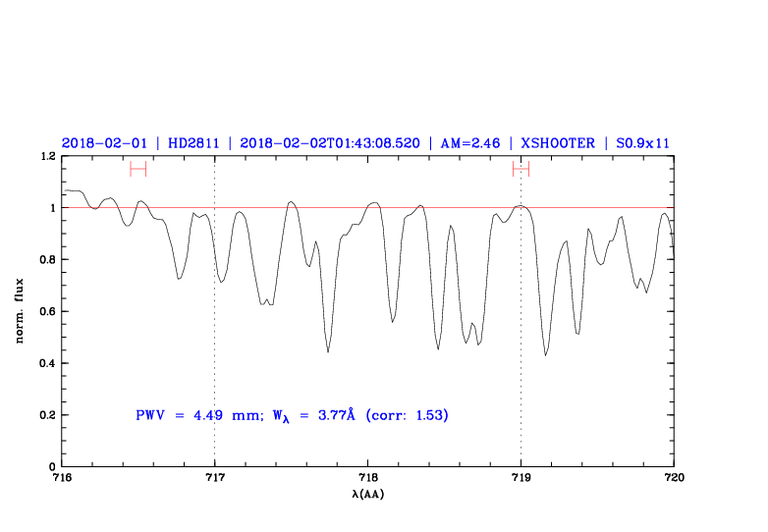Click the 0.2 y-axis tick label

(46, 415)
